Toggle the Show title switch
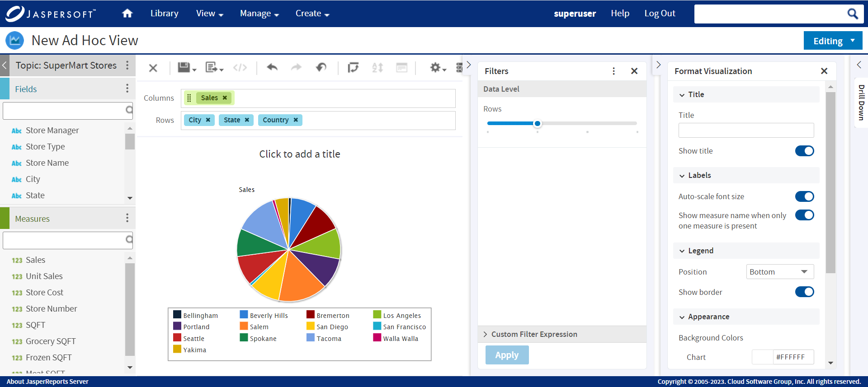The height and width of the screenshot is (387, 868). tap(805, 151)
